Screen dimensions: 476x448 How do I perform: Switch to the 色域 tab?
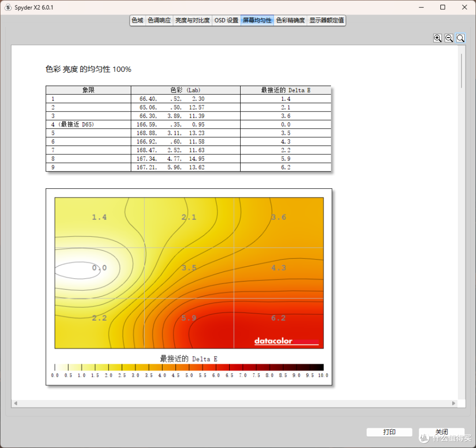138,20
